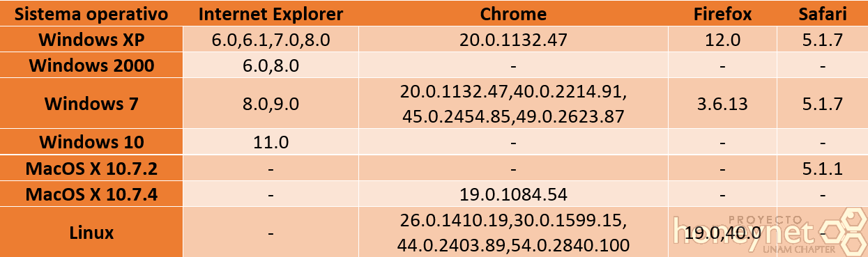Viewport: 868px width, 257px height.
Task: Click the Chrome 19.0.1084.54 cell
Action: (x=512, y=193)
